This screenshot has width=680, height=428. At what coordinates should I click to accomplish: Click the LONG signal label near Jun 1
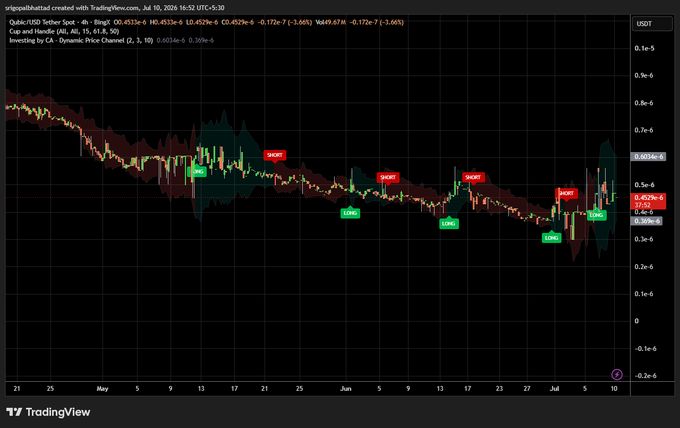pyautogui.click(x=350, y=213)
